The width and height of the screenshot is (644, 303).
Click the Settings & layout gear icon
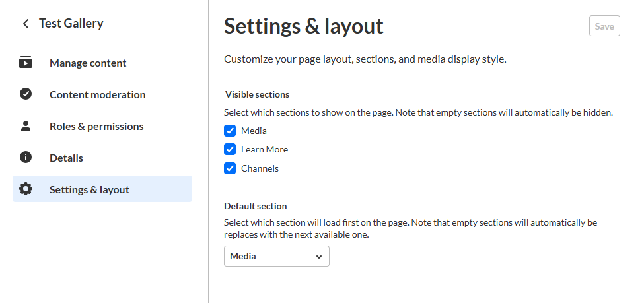pos(26,189)
